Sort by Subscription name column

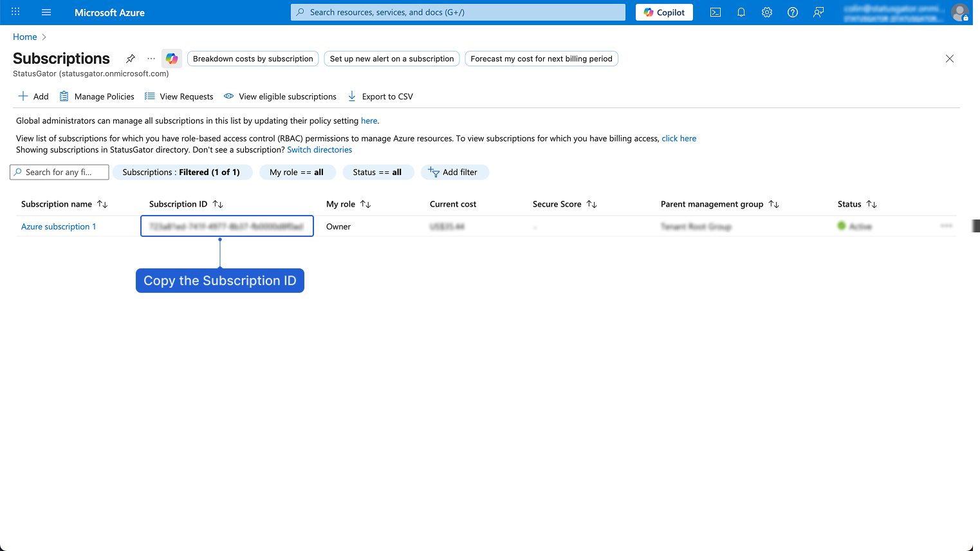coord(64,204)
